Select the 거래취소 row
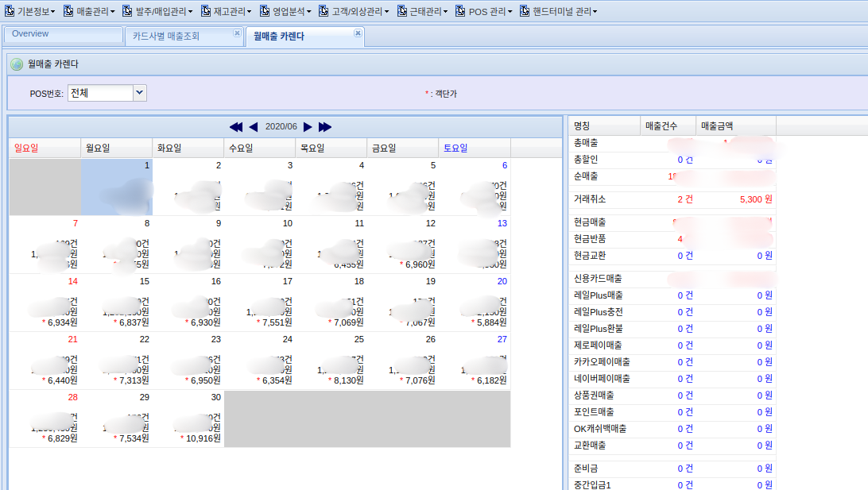 tap(672, 199)
